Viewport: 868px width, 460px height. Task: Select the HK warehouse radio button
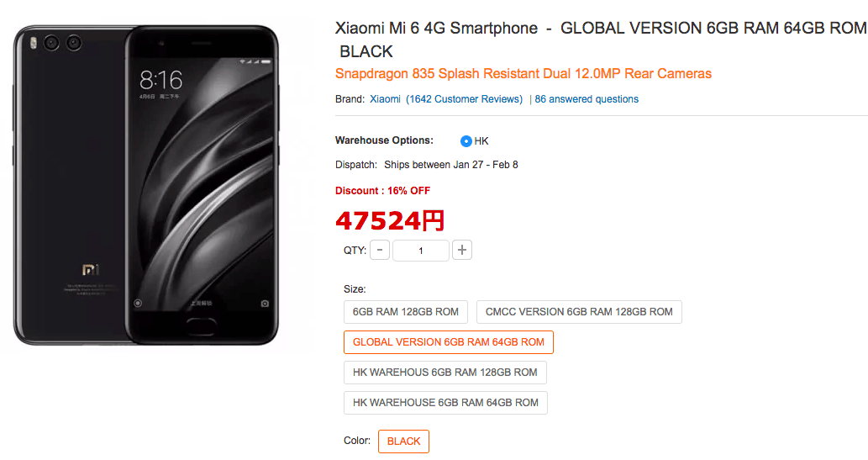pos(466,141)
